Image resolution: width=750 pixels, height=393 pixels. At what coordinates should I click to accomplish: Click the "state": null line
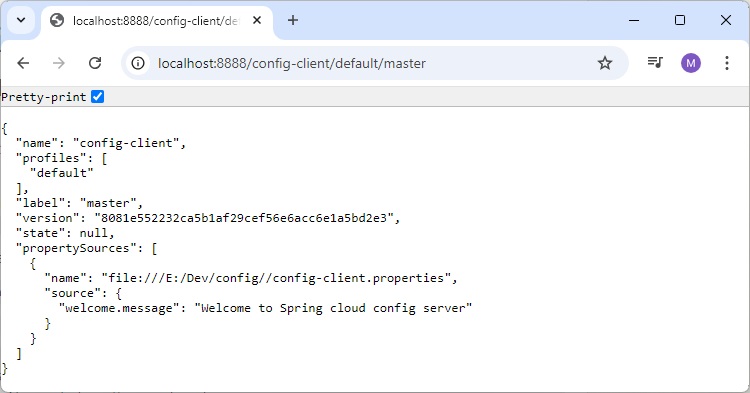point(65,233)
